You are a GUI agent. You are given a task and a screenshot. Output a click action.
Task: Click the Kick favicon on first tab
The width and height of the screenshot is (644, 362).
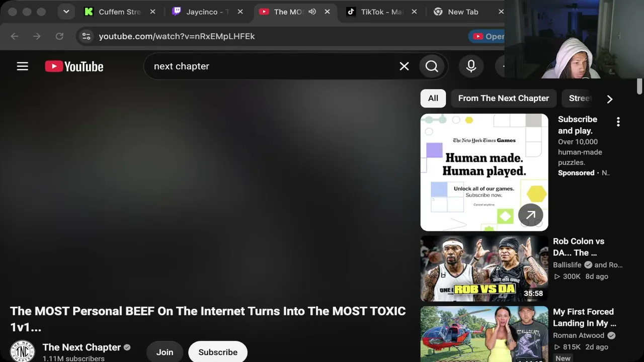point(89,12)
